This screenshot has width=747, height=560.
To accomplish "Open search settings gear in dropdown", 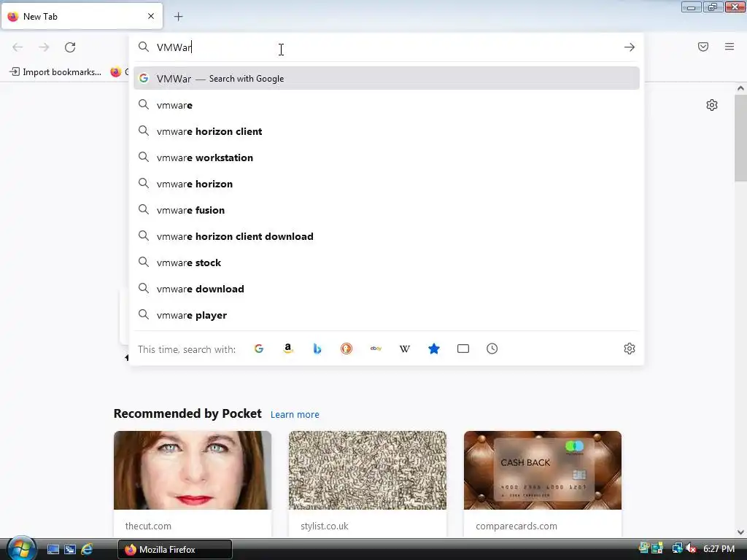I will (x=630, y=349).
